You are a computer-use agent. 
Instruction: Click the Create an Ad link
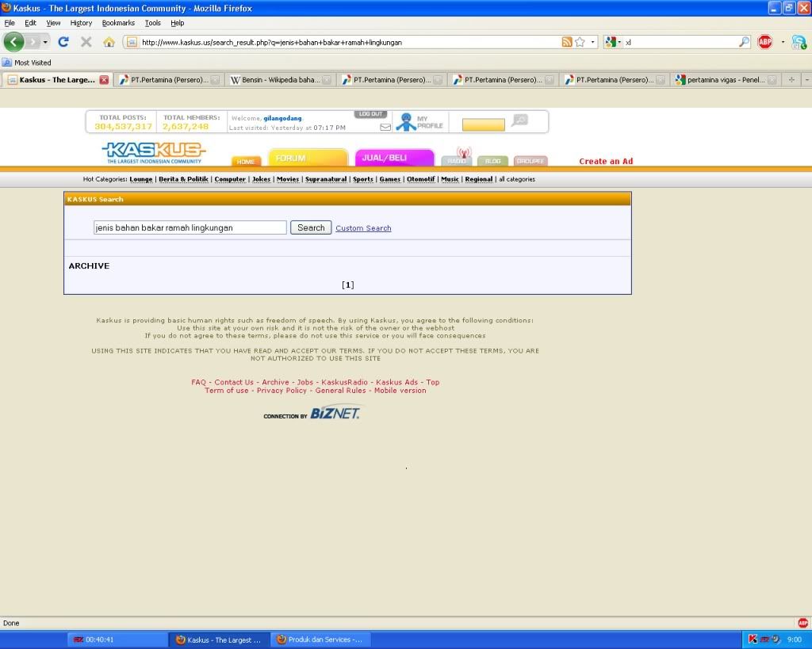606,162
